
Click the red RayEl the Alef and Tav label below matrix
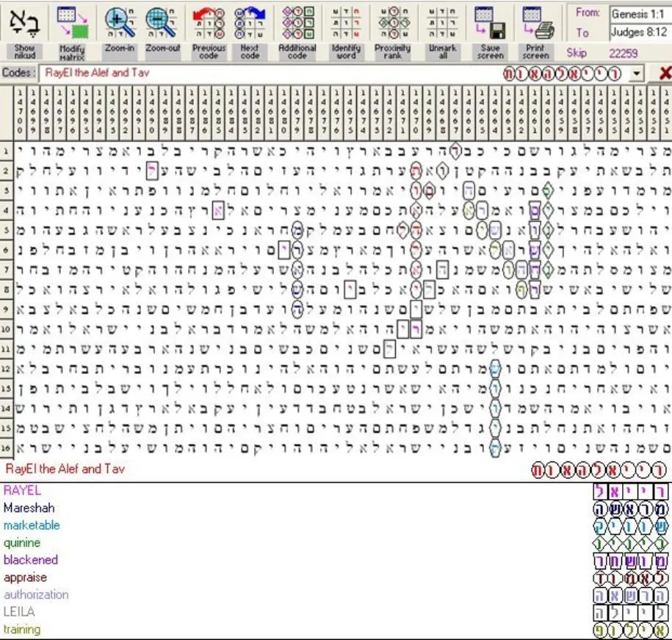pos(65,469)
